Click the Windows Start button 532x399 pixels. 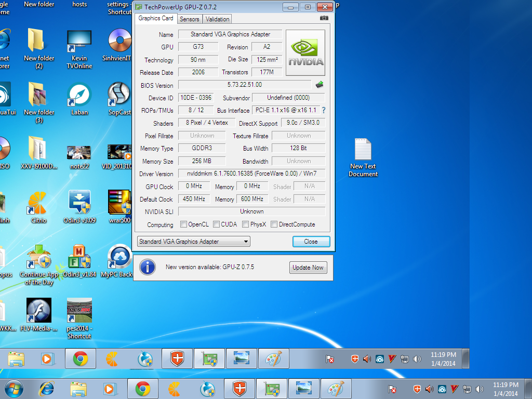(x=14, y=389)
